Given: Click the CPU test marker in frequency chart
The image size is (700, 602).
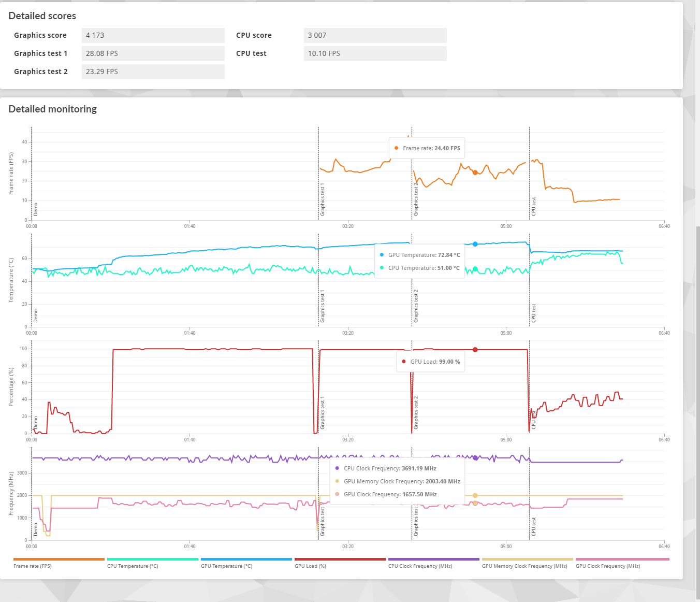Looking at the screenshot, I should coord(534,526).
